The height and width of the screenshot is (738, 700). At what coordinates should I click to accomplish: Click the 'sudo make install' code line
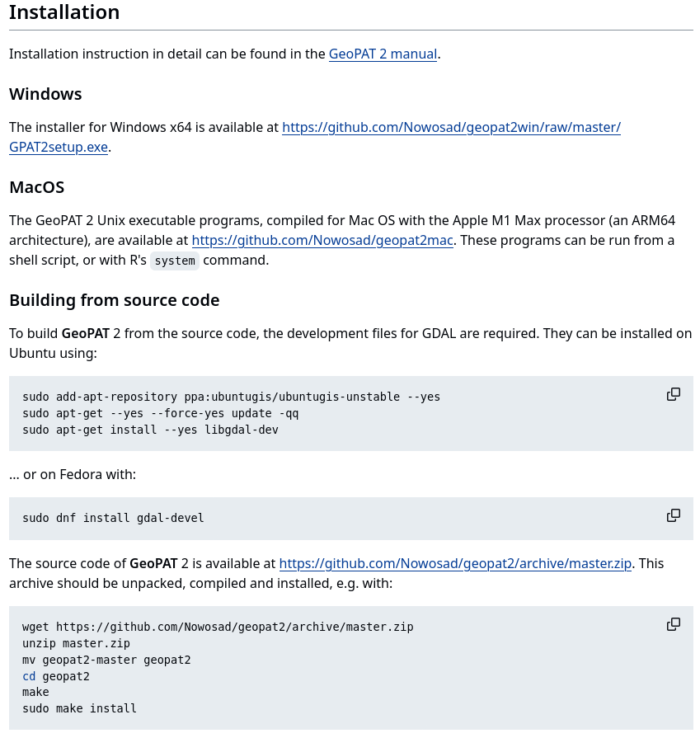click(x=79, y=708)
